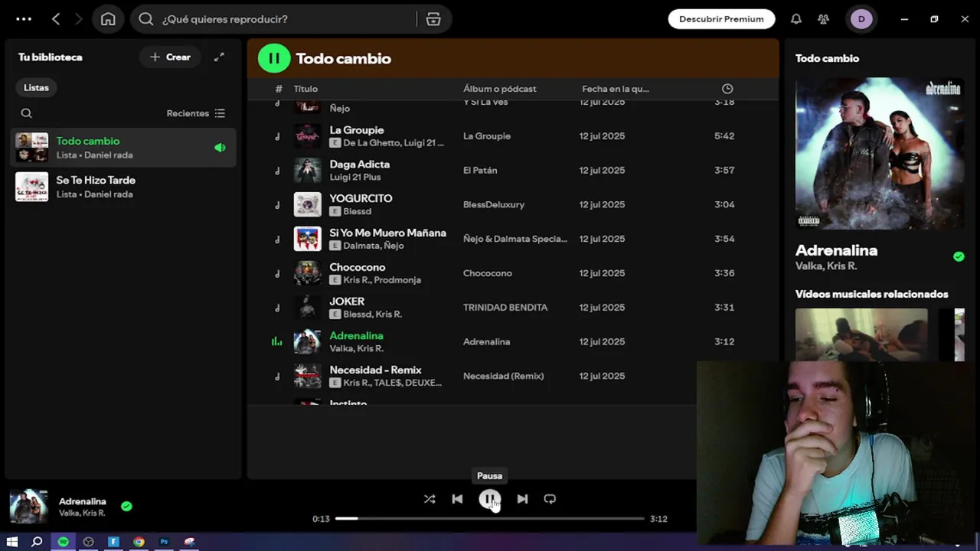The image size is (980, 551).
Task: Pause the playlist with the green header button
Action: pos(273,58)
